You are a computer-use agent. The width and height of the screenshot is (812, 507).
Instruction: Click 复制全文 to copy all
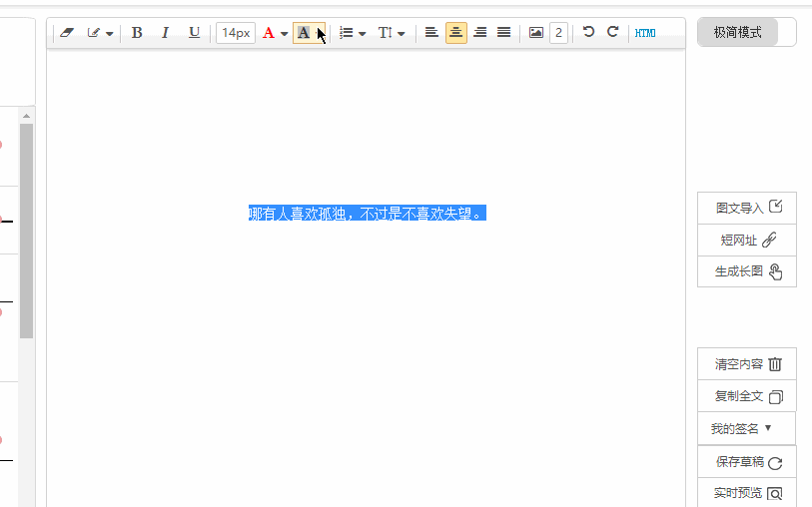pyautogui.click(x=747, y=396)
